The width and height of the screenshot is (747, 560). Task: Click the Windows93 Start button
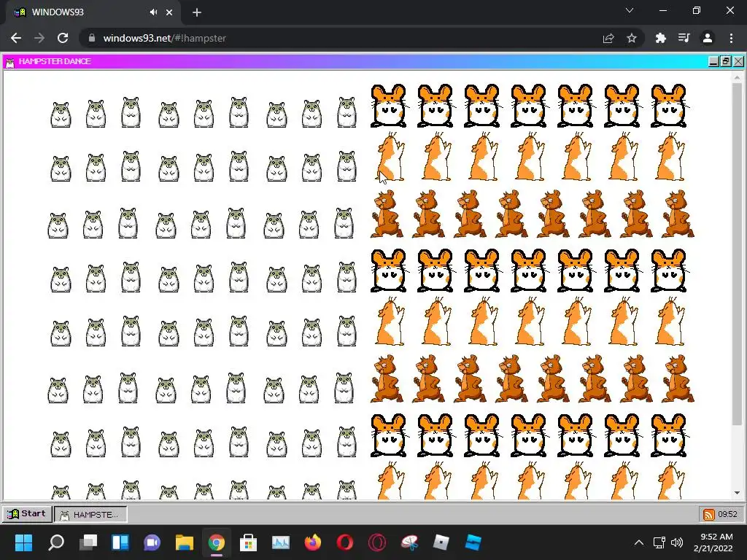click(x=27, y=514)
